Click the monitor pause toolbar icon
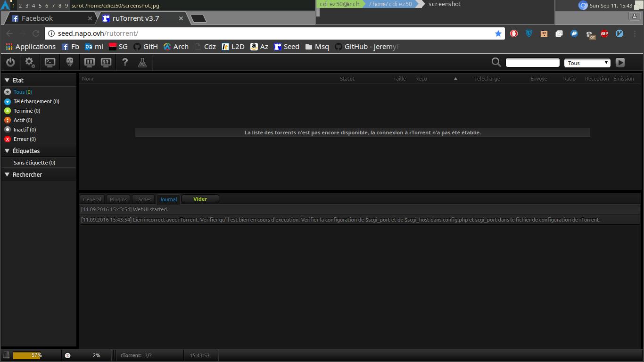Screen dimensions: 644x362 90,62
